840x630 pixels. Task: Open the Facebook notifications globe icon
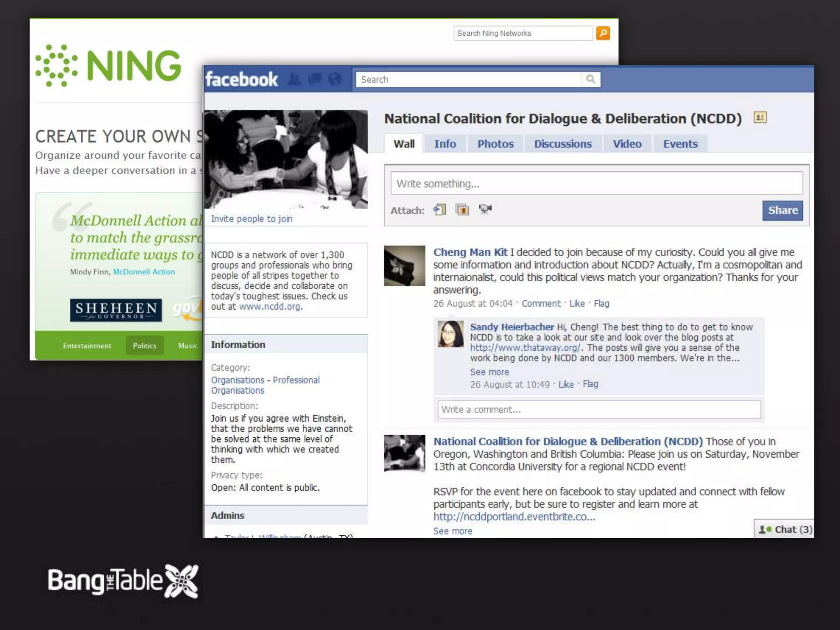(335, 79)
